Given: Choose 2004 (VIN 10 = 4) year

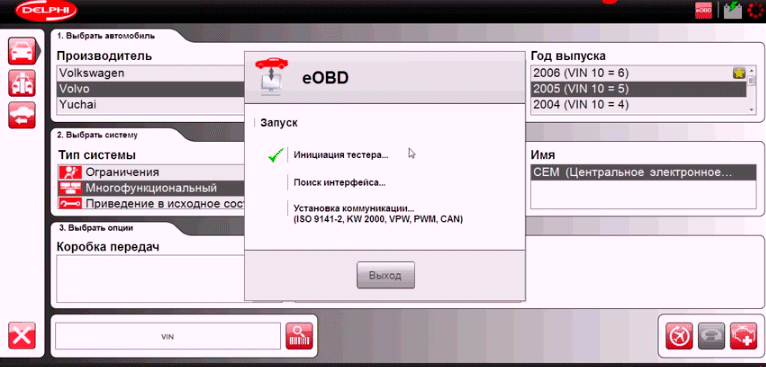Looking at the screenshot, I should pos(639,105).
